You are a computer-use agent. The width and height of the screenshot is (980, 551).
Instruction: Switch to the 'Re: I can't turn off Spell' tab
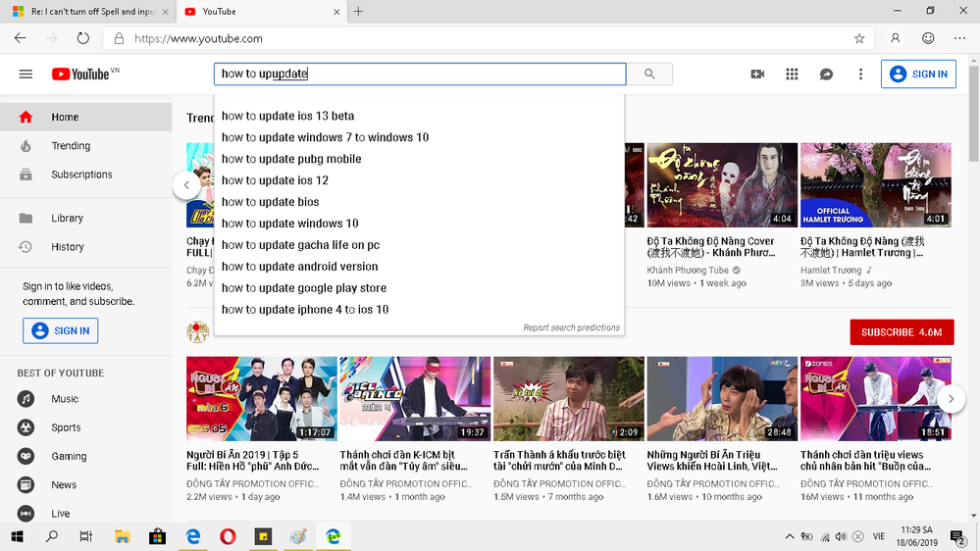tap(87, 11)
